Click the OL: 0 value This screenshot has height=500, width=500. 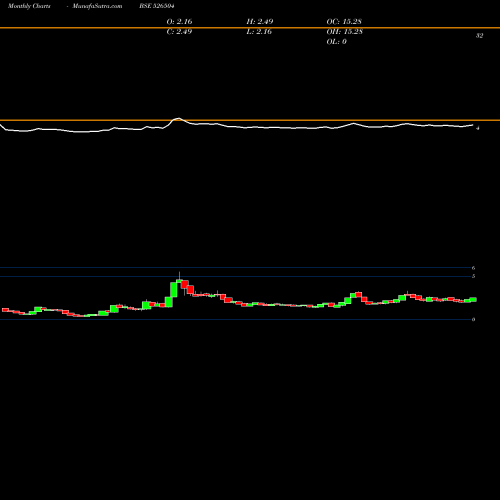tap(336, 41)
